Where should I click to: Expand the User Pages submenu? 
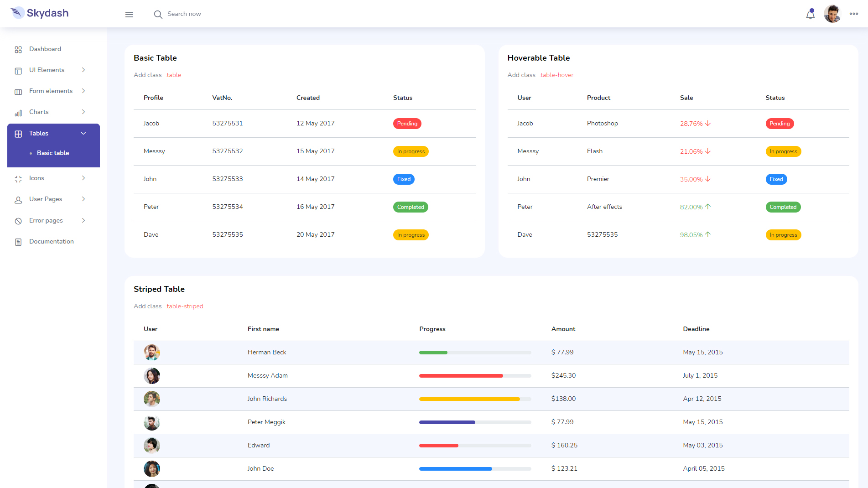[83, 199]
